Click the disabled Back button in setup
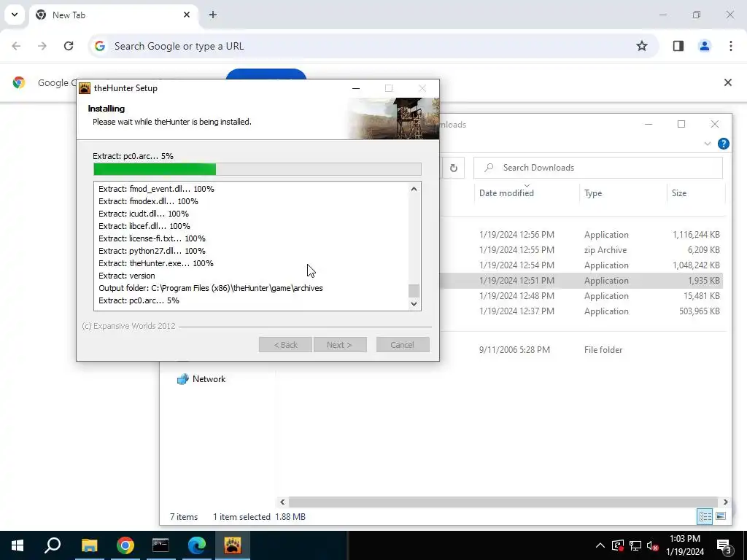The image size is (747, 560). click(x=285, y=345)
